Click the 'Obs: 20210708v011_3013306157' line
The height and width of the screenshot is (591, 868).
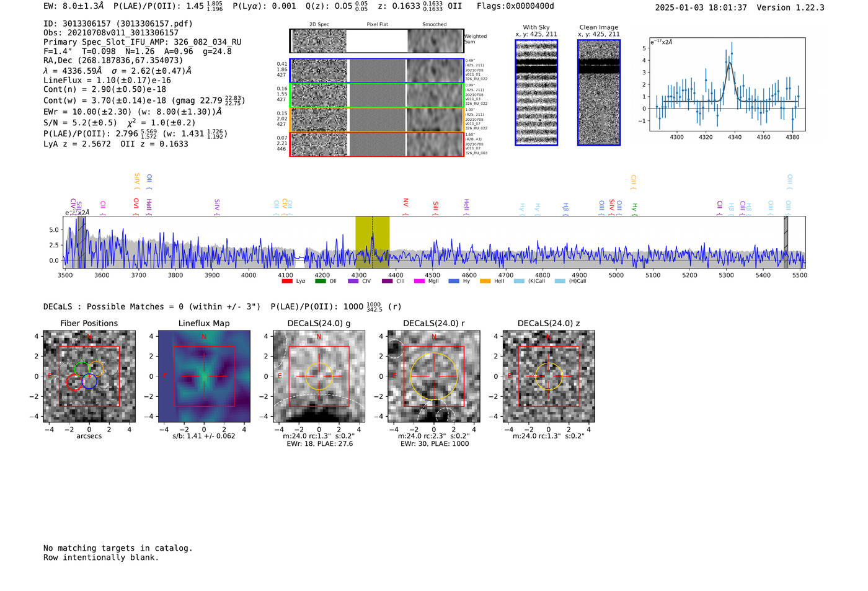(x=111, y=33)
